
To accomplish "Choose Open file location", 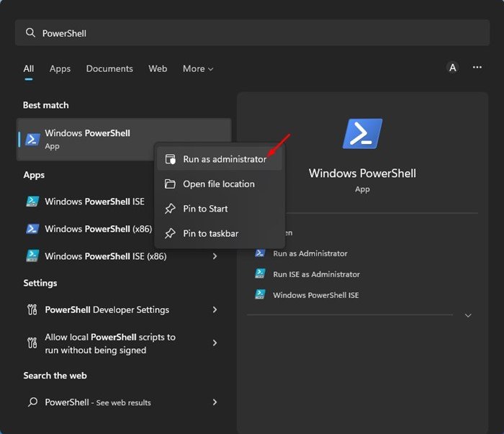I will [220, 184].
